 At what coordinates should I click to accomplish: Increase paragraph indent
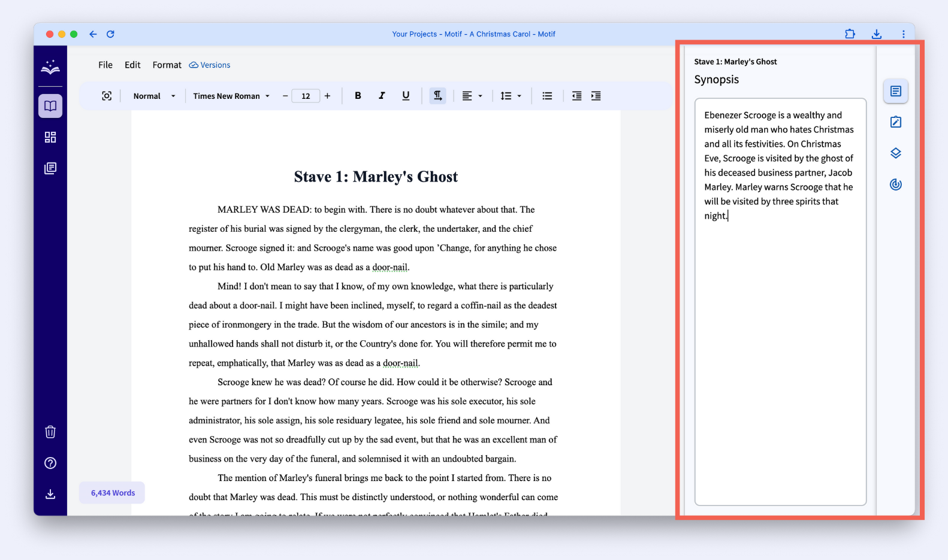tap(596, 96)
